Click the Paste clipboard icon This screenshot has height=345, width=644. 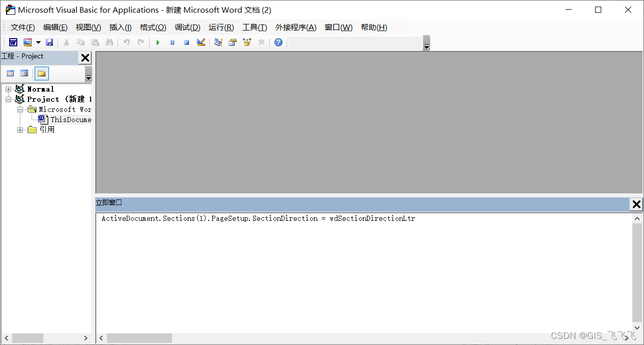[x=95, y=42]
